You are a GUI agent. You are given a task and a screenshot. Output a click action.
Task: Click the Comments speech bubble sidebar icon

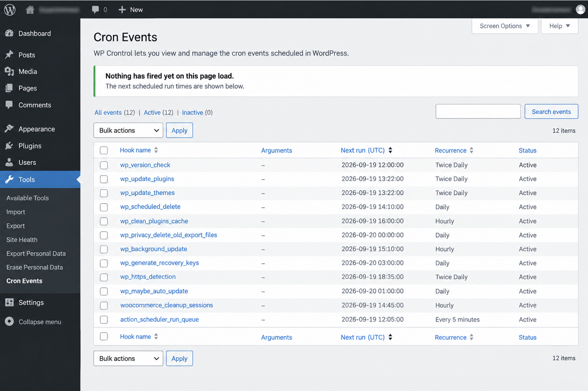[x=9, y=105]
